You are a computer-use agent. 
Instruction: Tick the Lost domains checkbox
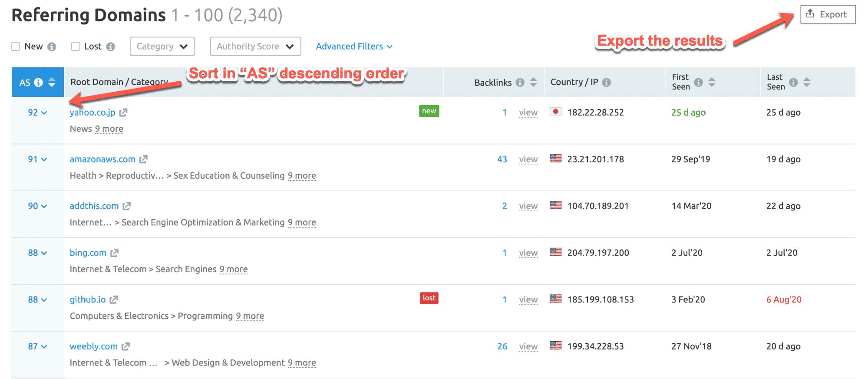pyautogui.click(x=76, y=47)
